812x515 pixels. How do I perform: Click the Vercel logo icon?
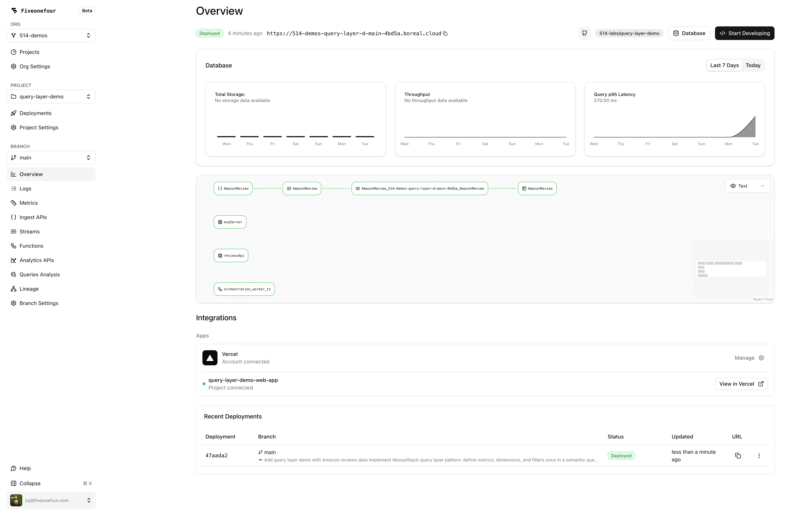tap(210, 358)
